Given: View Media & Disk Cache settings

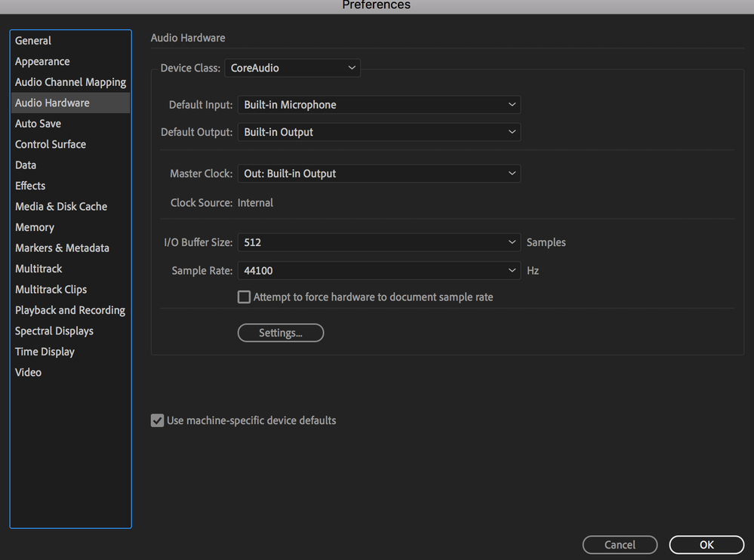Looking at the screenshot, I should tap(60, 206).
